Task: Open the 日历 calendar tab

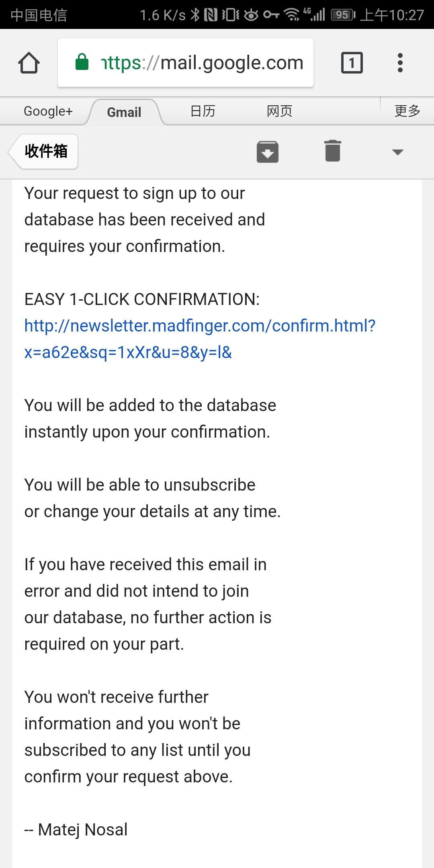Action: pos(203,111)
